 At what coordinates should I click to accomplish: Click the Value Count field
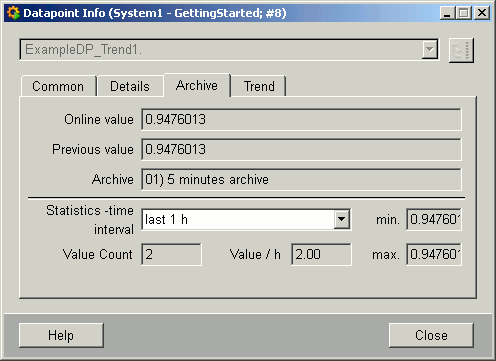click(x=171, y=254)
